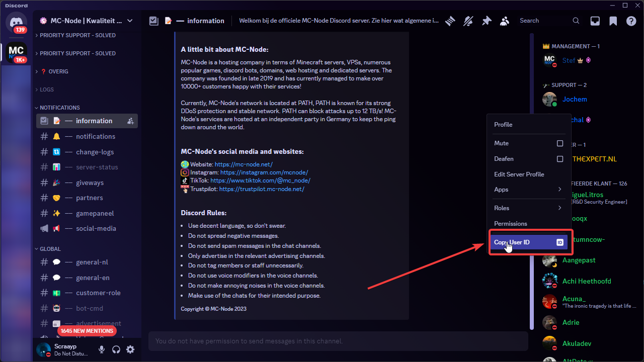
Task: Toggle notification settings bell icon in header
Action: [x=468, y=21]
